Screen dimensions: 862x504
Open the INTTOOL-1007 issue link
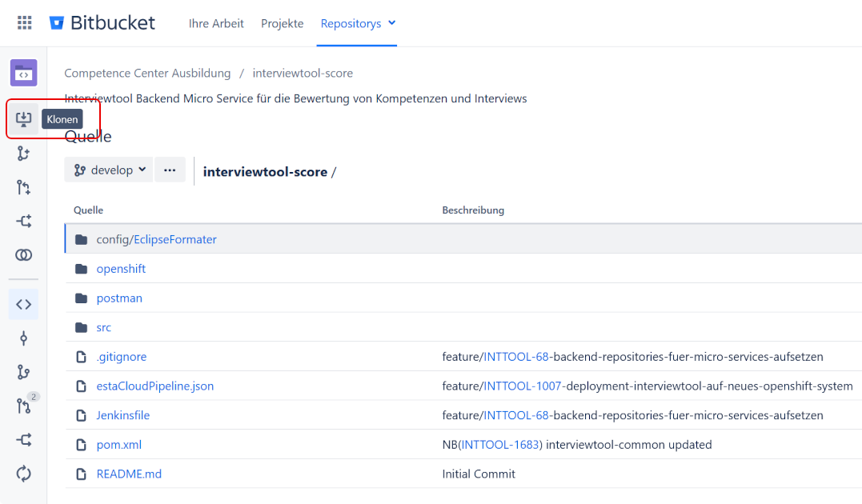(523, 386)
